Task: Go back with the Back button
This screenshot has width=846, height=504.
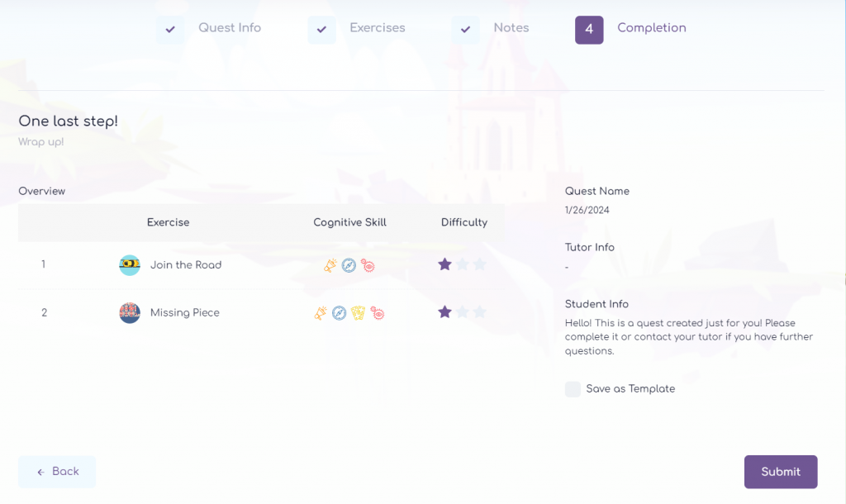Action: [57, 472]
